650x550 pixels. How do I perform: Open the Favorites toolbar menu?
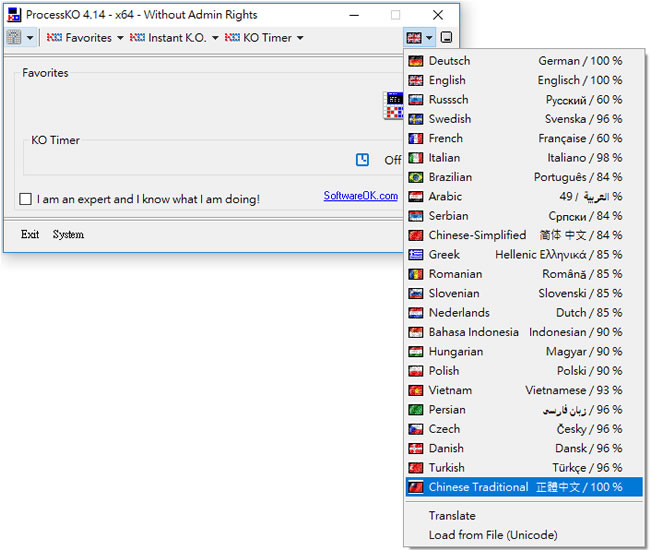click(85, 38)
